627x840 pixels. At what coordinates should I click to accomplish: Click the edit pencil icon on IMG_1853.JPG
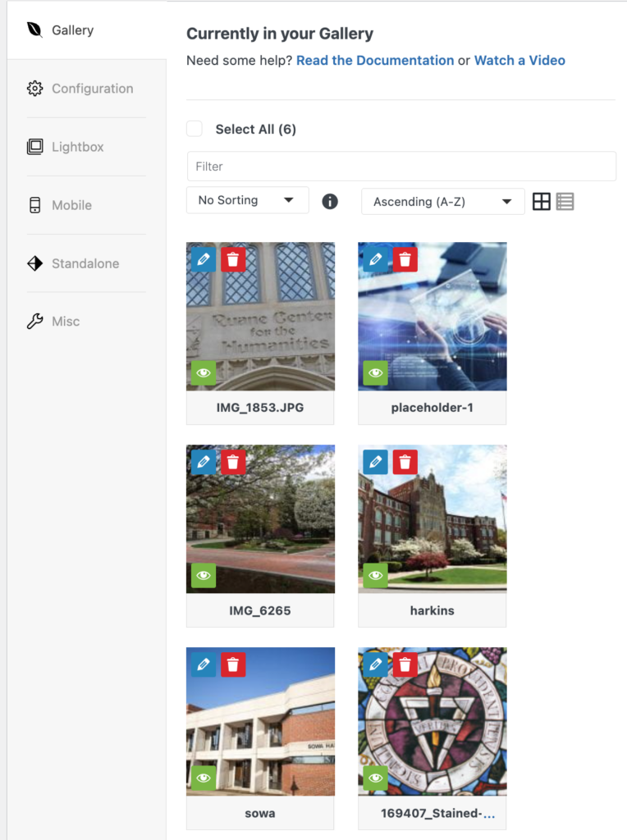coord(204,259)
